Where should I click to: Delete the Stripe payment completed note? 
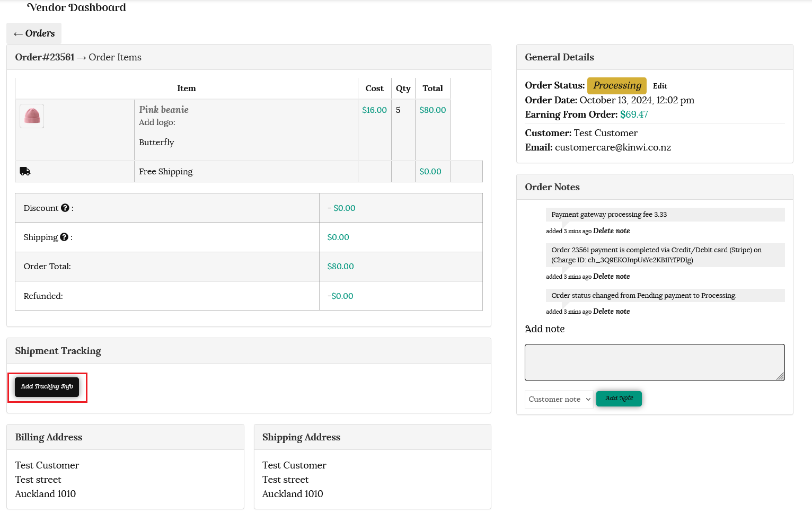click(611, 277)
